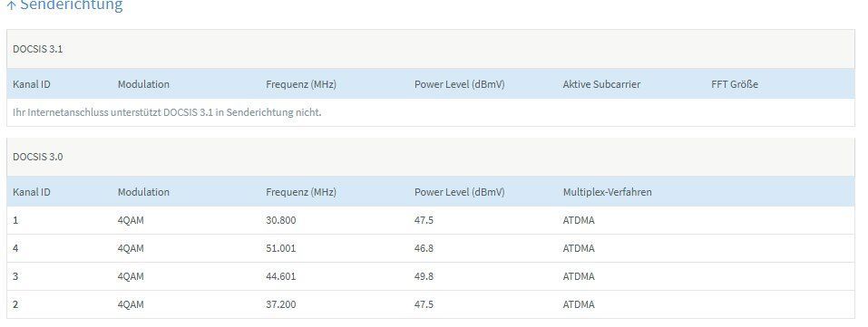Click the up arrow icon beside Senderichtung
Screen dimensions: 868x327
coord(11,6)
